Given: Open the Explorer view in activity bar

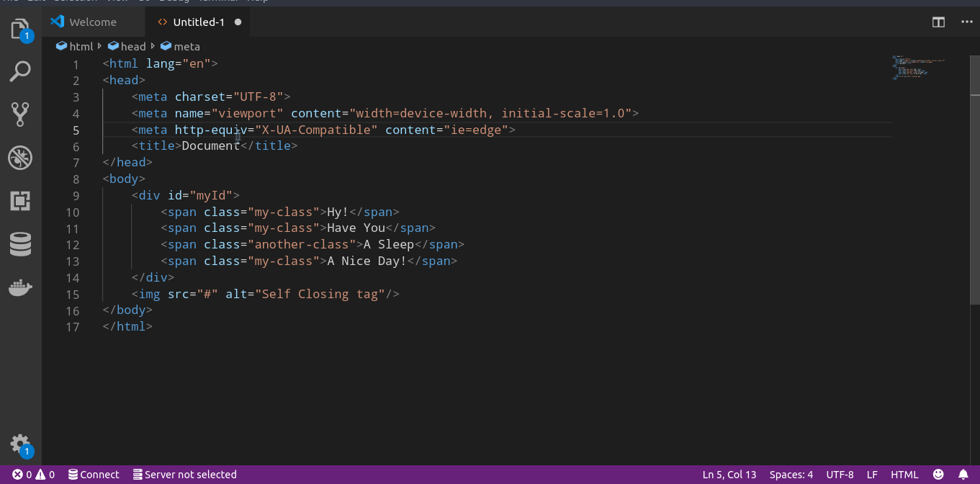Looking at the screenshot, I should coord(20,30).
